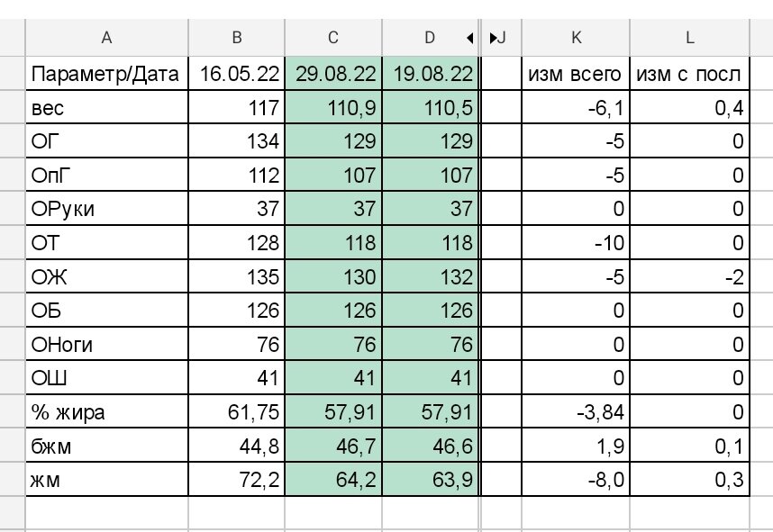The height and width of the screenshot is (532, 773).
Task: Select column A header
Action: pos(106,38)
